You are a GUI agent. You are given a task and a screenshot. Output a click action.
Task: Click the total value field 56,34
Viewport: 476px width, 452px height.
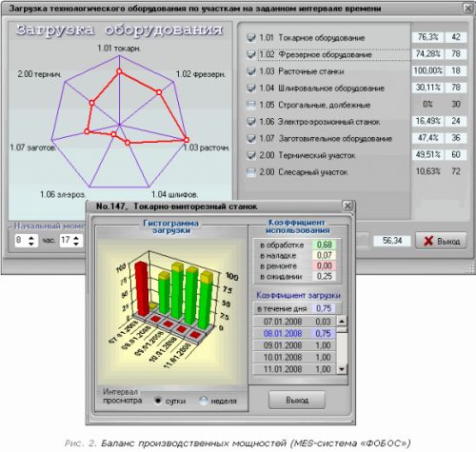(x=392, y=241)
